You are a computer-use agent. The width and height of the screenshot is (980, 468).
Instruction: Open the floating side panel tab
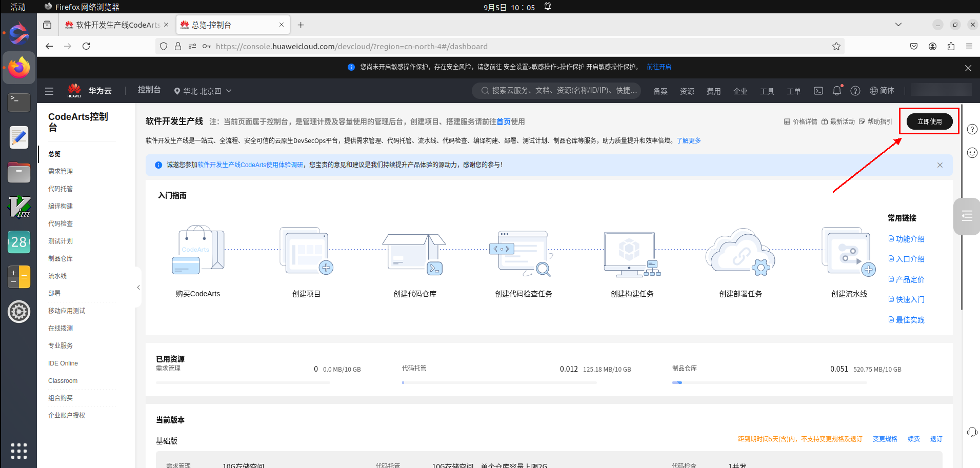(967, 216)
